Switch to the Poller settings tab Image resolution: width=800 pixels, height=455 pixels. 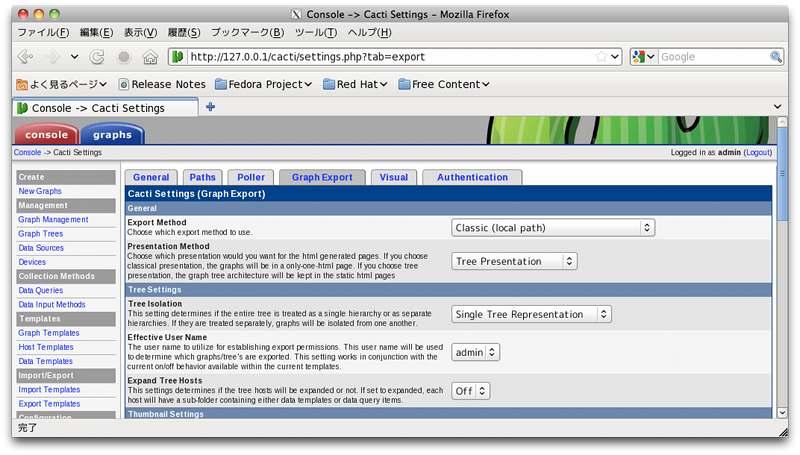251,177
